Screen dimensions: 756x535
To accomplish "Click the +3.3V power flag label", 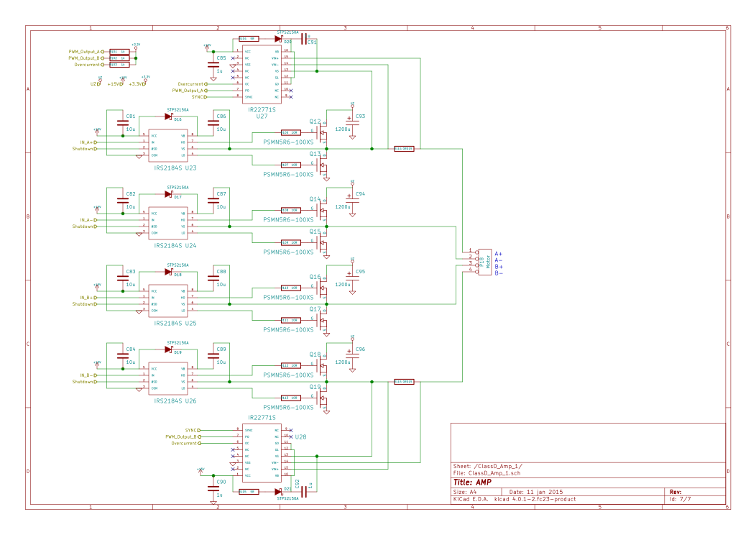I will coord(137,84).
